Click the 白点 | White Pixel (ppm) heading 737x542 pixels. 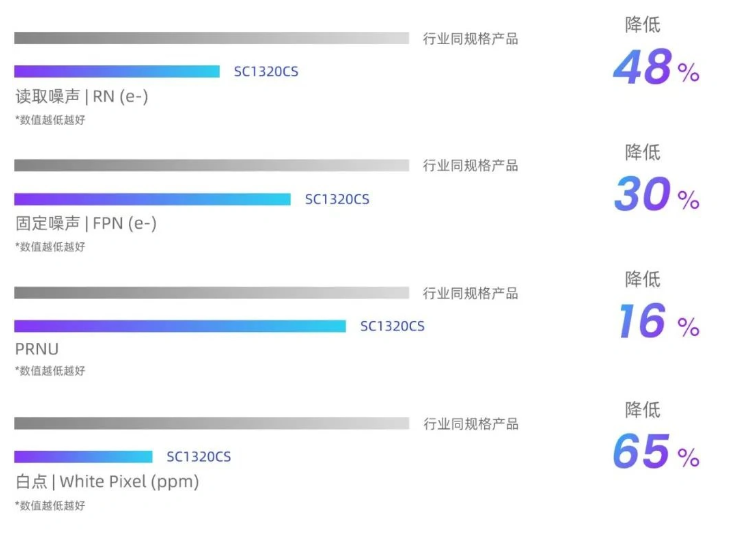[x=107, y=481]
